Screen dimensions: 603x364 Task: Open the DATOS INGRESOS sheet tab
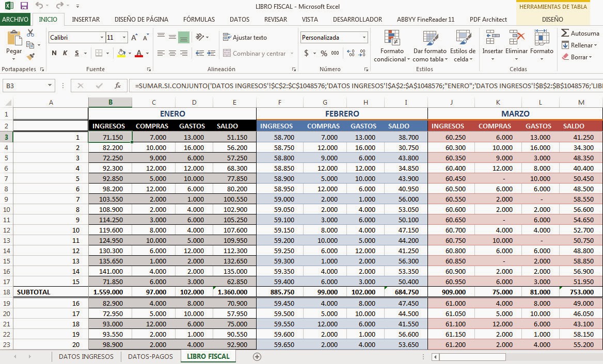tap(86, 356)
